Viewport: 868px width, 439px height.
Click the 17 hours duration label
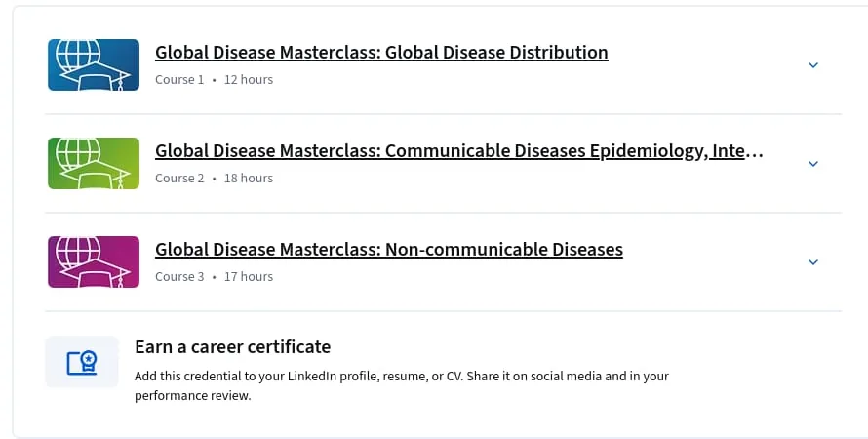pos(249,277)
